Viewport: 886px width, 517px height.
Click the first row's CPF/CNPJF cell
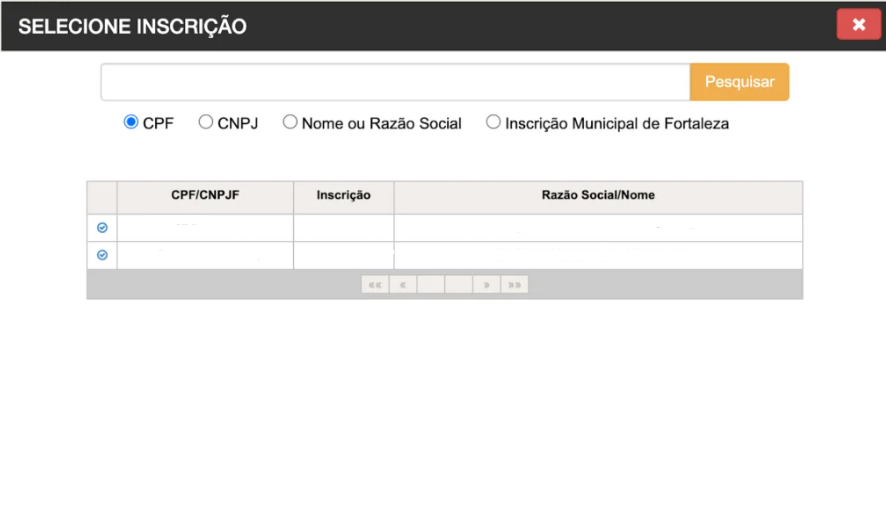[205, 228]
